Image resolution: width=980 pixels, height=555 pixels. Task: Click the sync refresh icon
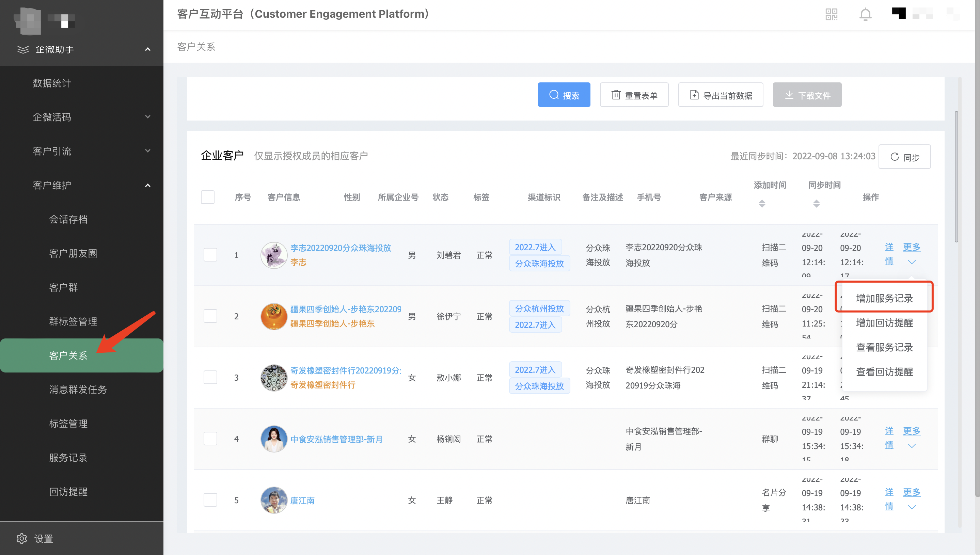895,157
